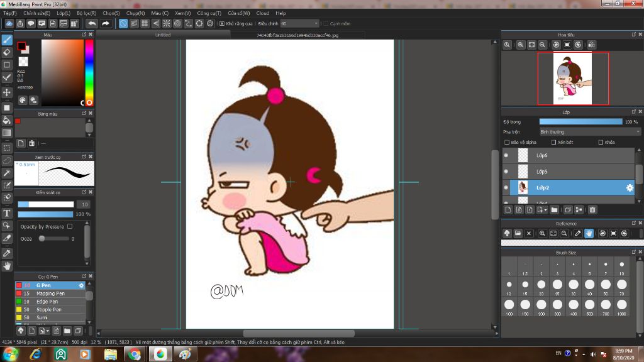The height and width of the screenshot is (362, 644).
Task: Select the Hand tool in left toolbar
Action: (x=7, y=266)
